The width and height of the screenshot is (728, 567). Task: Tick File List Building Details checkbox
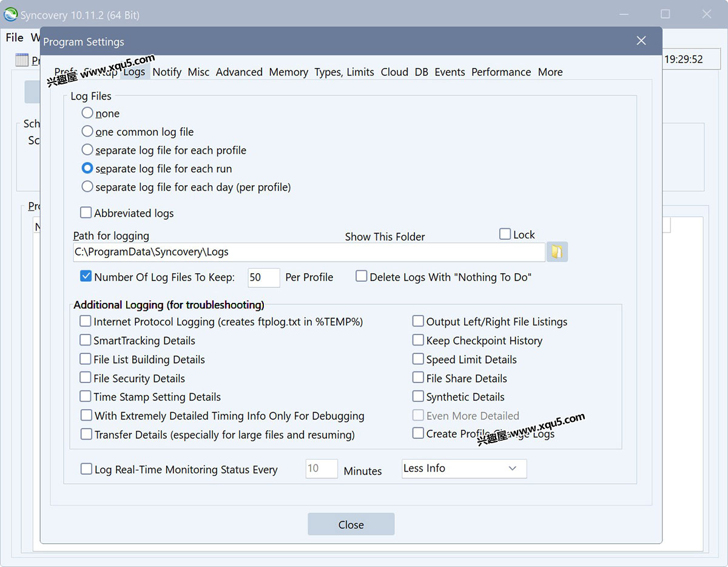click(x=86, y=359)
